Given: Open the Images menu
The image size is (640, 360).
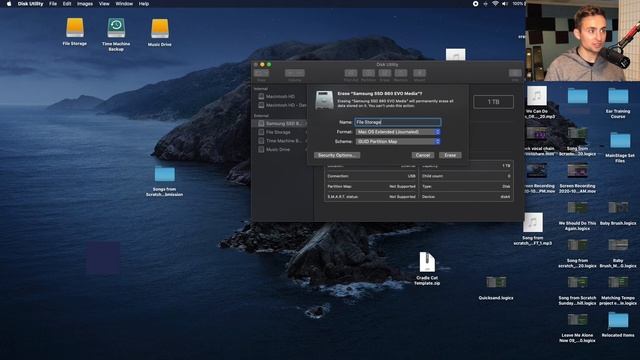Looking at the screenshot, I should tap(85, 4).
